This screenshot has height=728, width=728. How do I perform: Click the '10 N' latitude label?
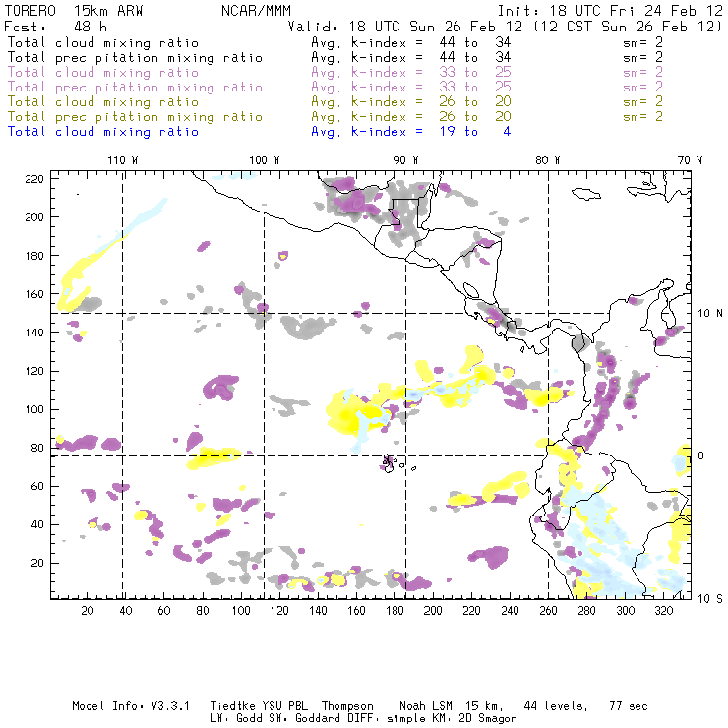click(x=710, y=314)
